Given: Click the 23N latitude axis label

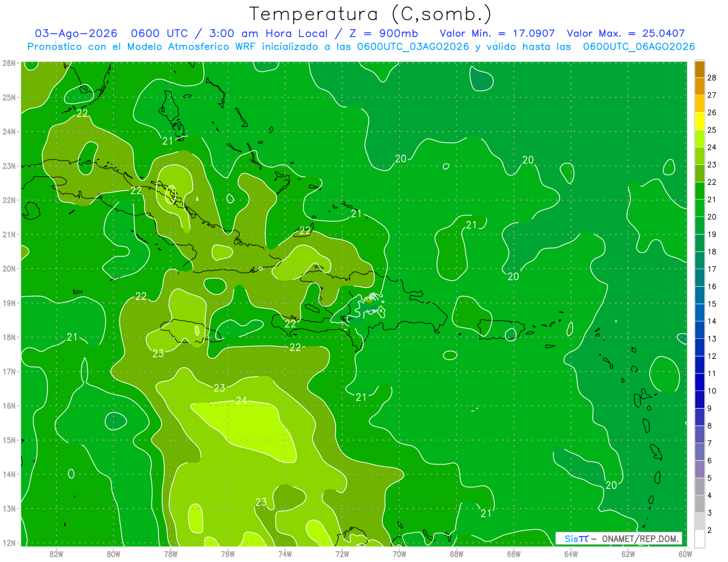Looking at the screenshot, I should [x=8, y=166].
